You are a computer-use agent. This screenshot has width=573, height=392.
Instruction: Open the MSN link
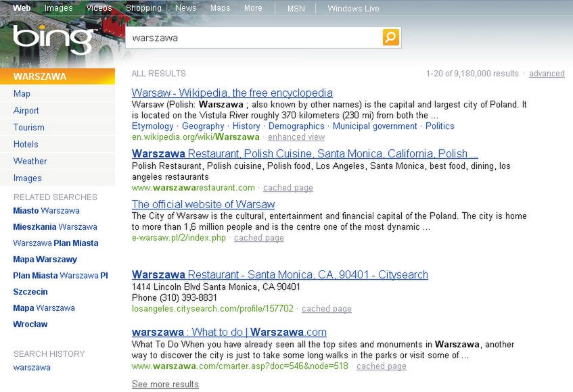pos(296,8)
